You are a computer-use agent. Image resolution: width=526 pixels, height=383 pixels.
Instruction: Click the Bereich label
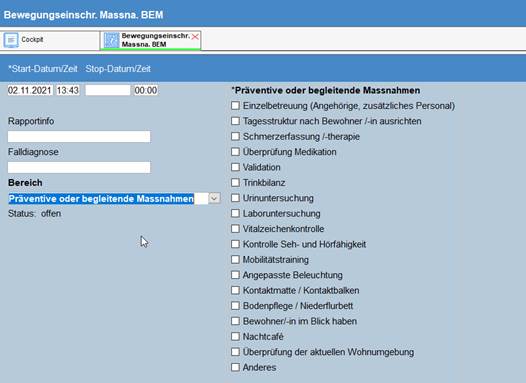25,183
